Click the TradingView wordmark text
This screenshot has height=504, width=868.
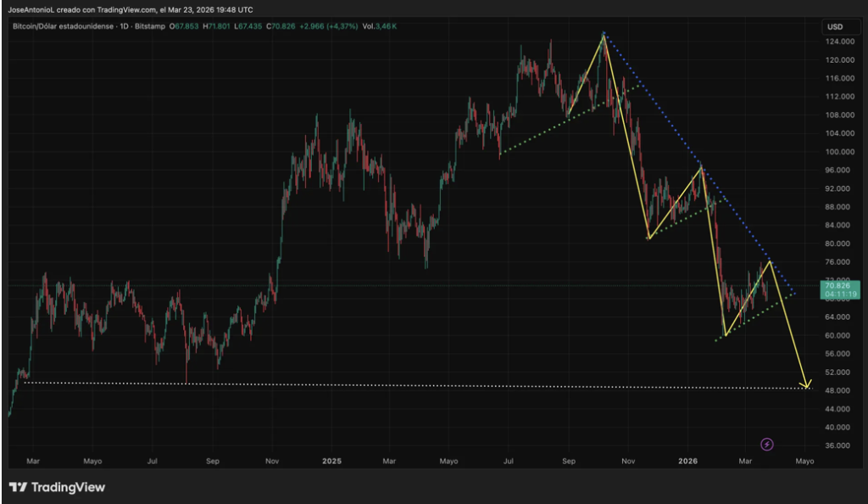68,487
